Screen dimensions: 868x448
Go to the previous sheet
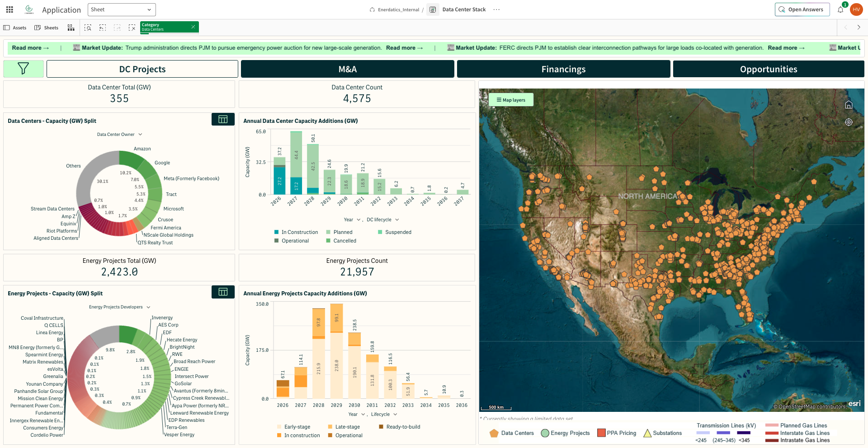coord(845,28)
